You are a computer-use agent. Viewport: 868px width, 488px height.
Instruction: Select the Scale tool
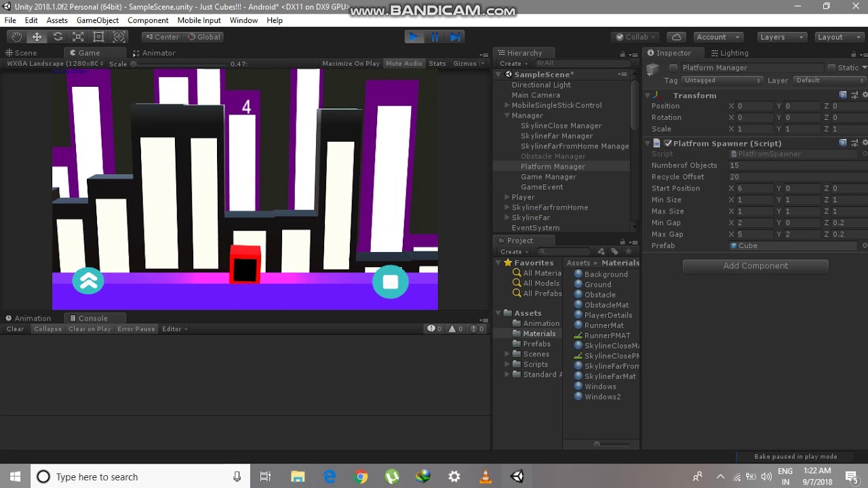click(78, 37)
